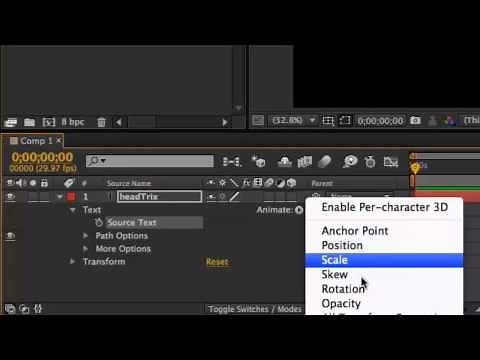The height and width of the screenshot is (360, 480).
Task: Click the solo column header icon
Action: (33, 183)
